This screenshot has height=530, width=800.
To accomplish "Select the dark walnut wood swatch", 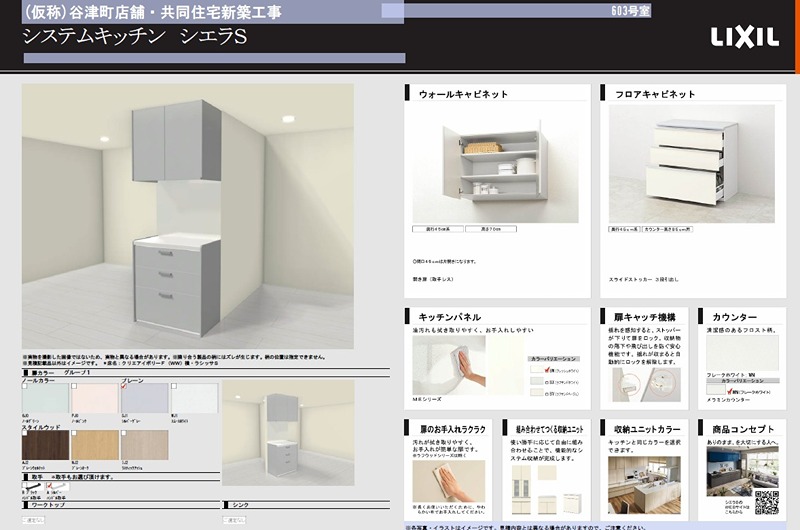I will pos(45,445).
